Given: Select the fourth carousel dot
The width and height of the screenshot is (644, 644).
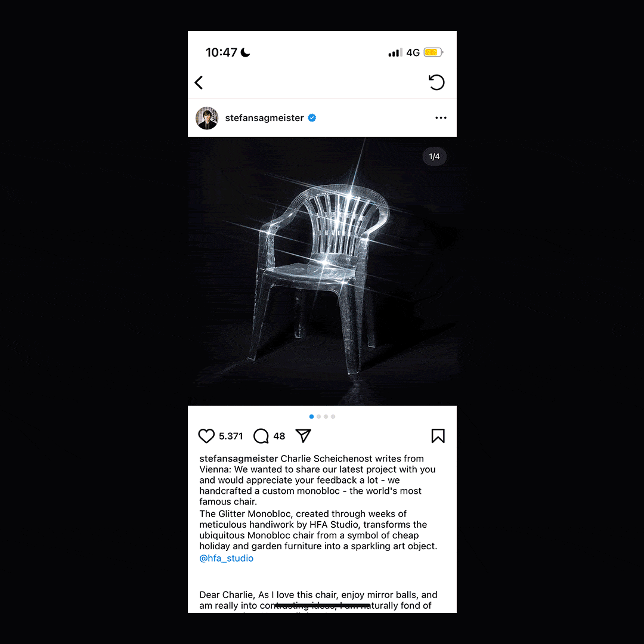Looking at the screenshot, I should [x=333, y=416].
